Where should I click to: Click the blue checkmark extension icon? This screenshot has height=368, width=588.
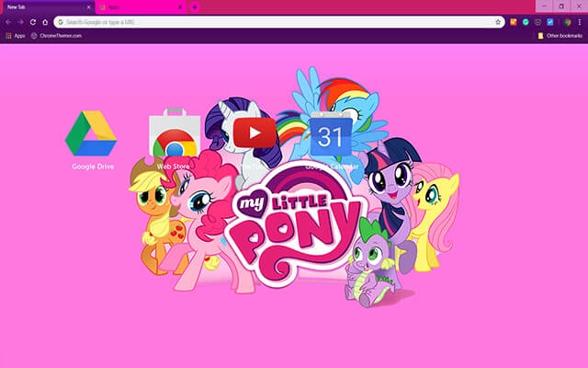pos(550,22)
